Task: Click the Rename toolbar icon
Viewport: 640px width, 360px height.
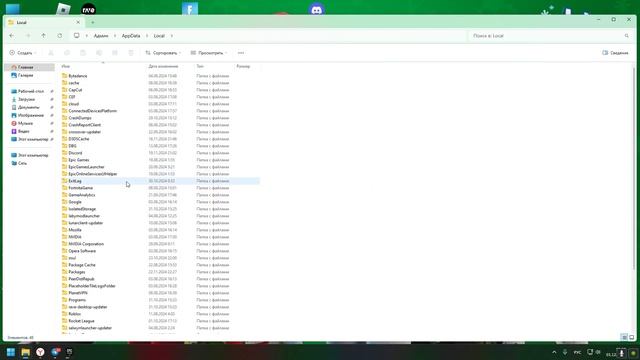Action: tap(99, 53)
